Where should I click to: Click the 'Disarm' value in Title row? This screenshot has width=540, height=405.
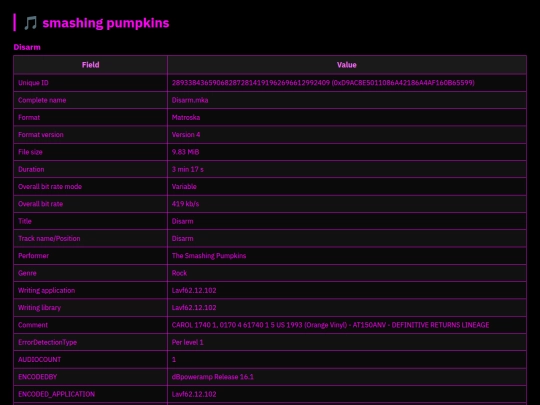click(x=183, y=221)
